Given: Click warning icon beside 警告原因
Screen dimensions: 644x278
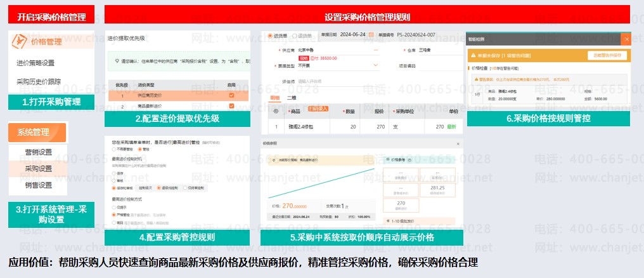Looking at the screenshot, I should coord(477,79).
